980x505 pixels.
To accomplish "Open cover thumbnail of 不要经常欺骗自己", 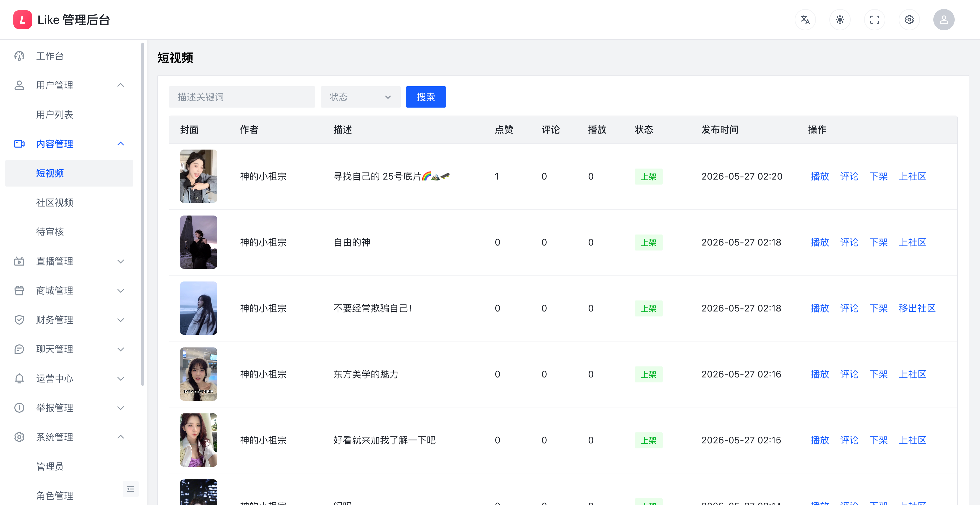I will pyautogui.click(x=199, y=308).
